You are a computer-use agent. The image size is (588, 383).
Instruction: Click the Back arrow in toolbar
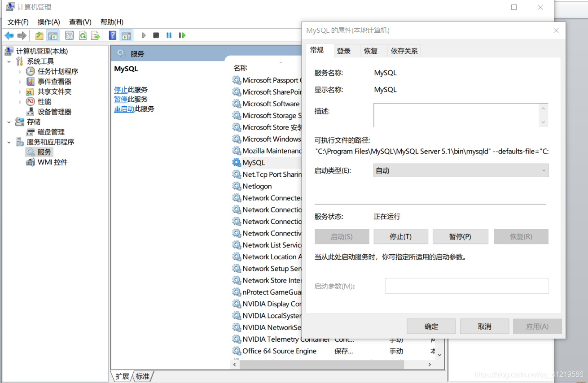[x=9, y=35]
